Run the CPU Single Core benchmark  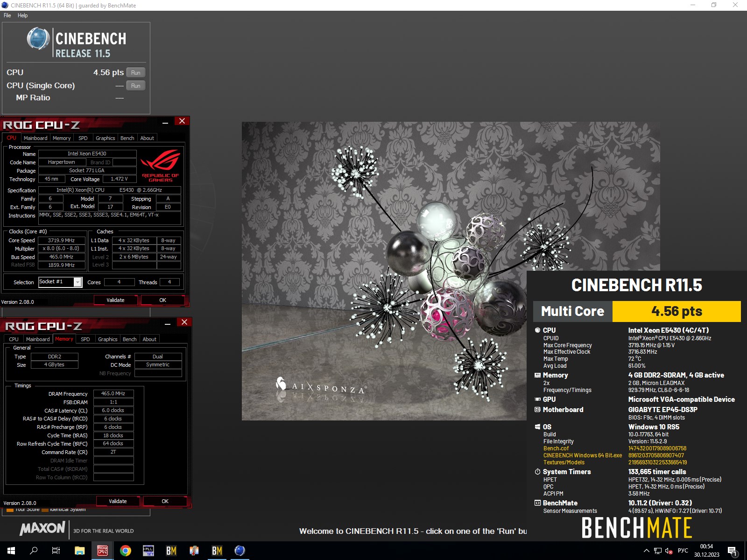(x=136, y=85)
